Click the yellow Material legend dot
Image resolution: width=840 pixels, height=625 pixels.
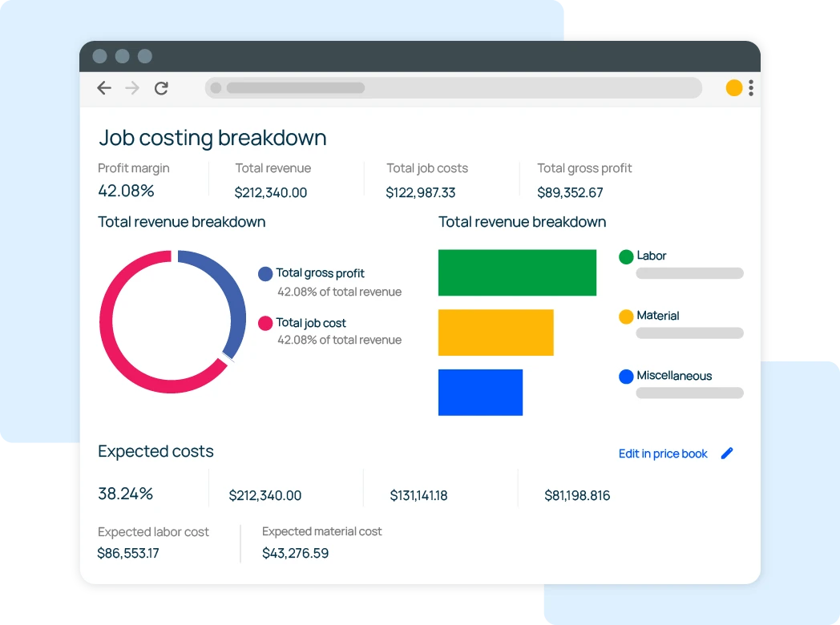click(x=626, y=317)
